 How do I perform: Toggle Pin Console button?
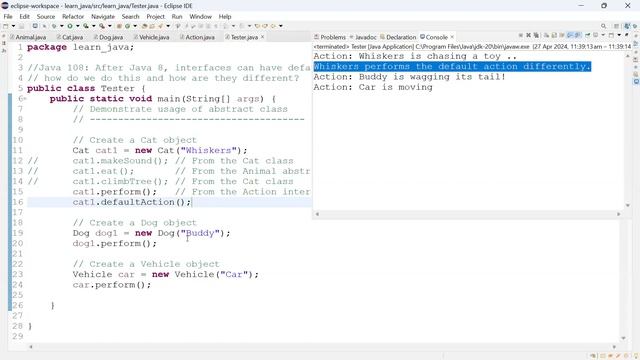pos(588,36)
